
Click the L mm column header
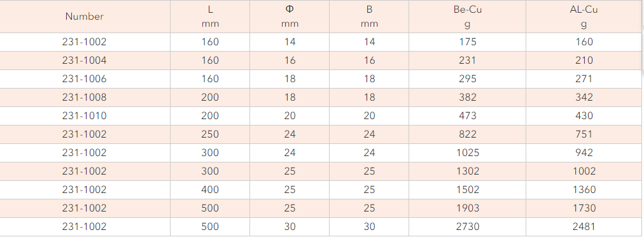(x=210, y=17)
